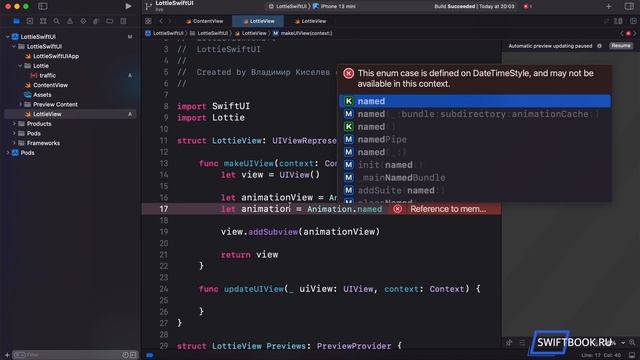
Task: Open LottieSwiftUIApp file
Action: (52, 56)
